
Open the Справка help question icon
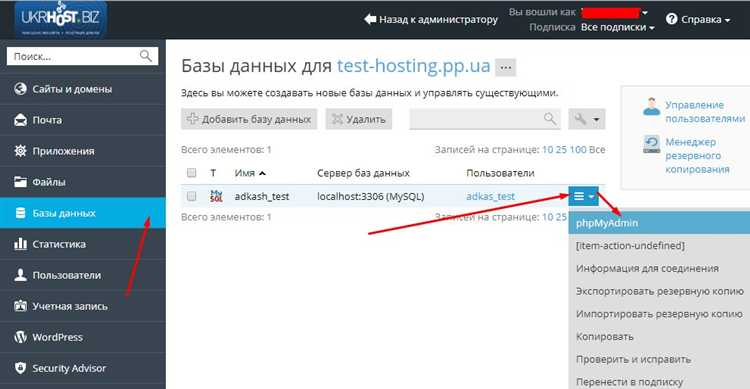[672, 19]
